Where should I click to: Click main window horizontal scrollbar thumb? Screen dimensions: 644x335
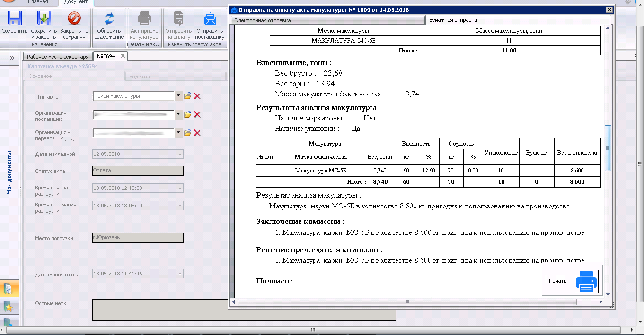click(313, 330)
